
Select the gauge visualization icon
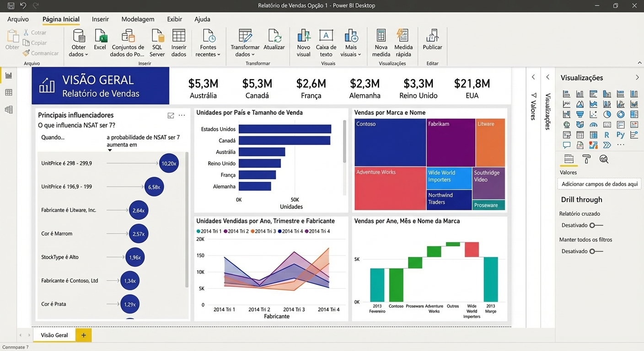point(593,124)
